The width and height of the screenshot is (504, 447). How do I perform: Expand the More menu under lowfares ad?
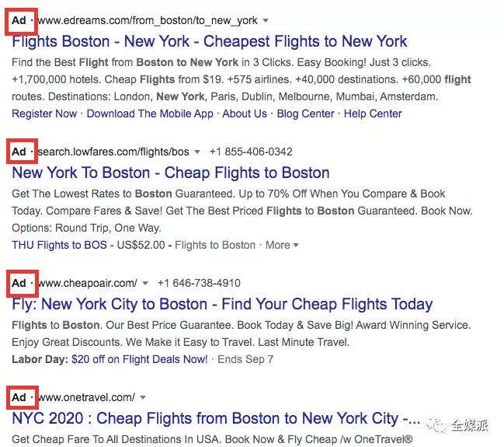coord(282,245)
